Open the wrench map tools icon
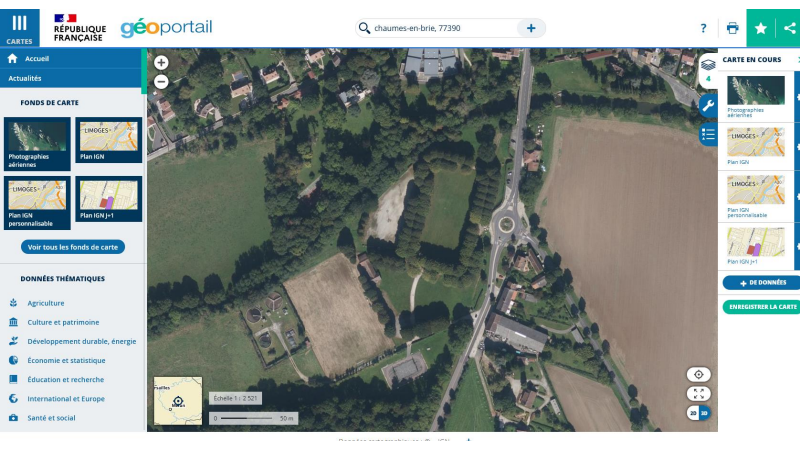This screenshot has height=450, width=800. 708,105
